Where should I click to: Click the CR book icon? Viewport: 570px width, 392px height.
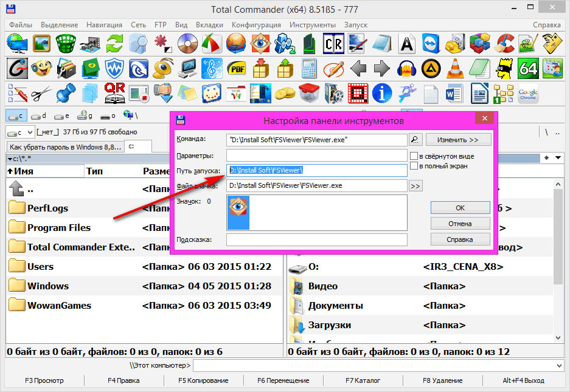coord(333,44)
